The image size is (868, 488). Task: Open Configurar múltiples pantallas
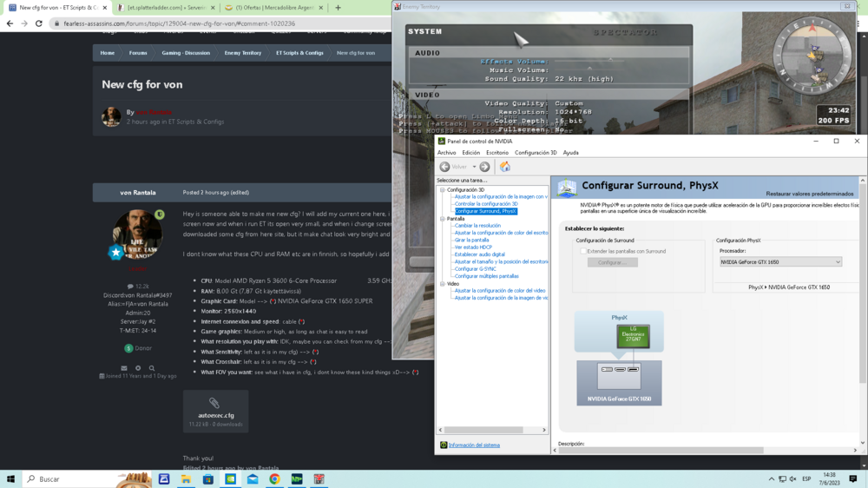point(487,276)
